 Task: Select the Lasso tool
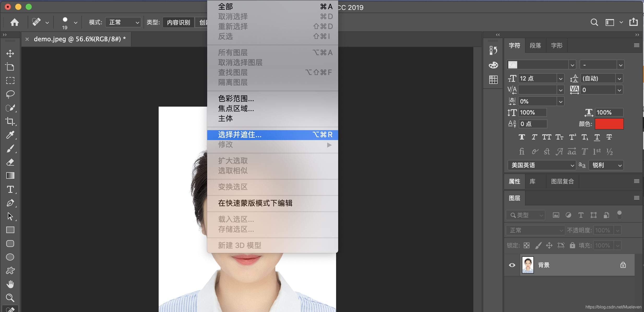10,94
